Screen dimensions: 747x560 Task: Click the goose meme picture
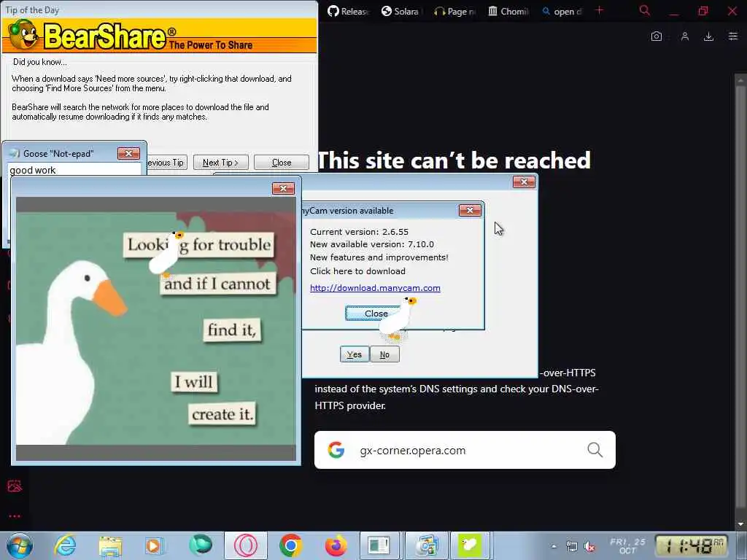(x=156, y=329)
